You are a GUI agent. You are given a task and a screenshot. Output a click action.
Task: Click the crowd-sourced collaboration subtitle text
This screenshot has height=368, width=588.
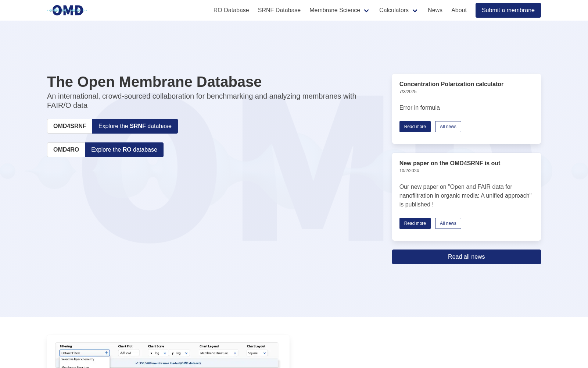click(202, 101)
